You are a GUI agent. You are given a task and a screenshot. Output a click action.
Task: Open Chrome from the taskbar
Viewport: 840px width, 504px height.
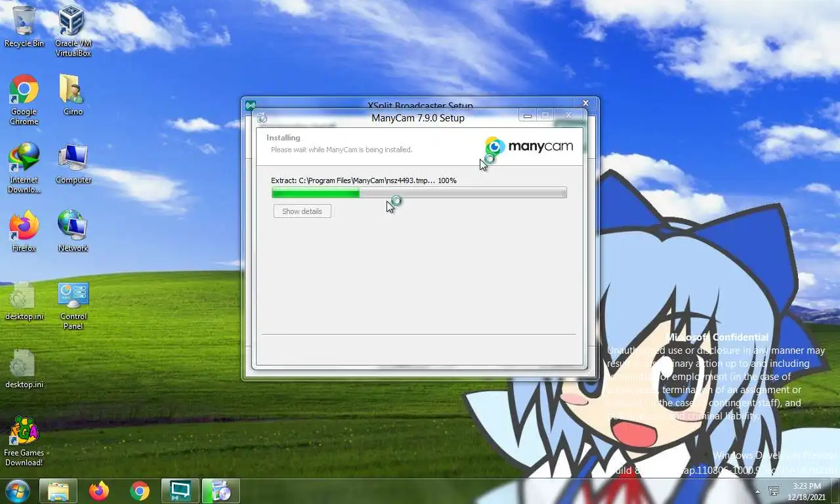[140, 491]
